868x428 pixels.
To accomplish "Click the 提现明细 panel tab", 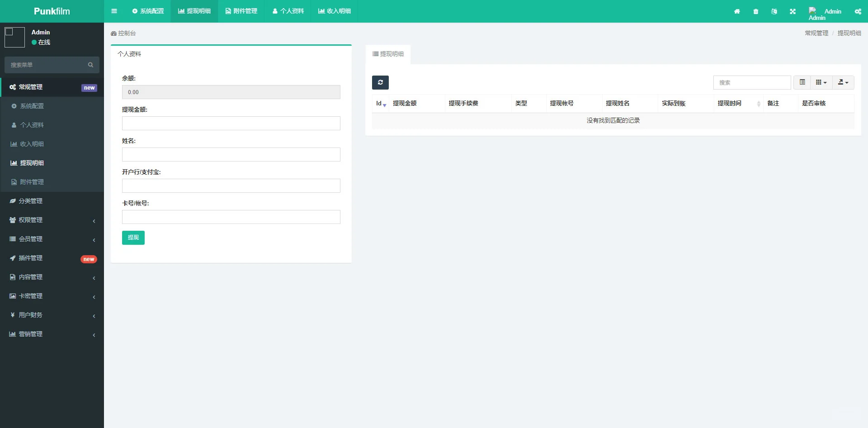I will coord(388,54).
